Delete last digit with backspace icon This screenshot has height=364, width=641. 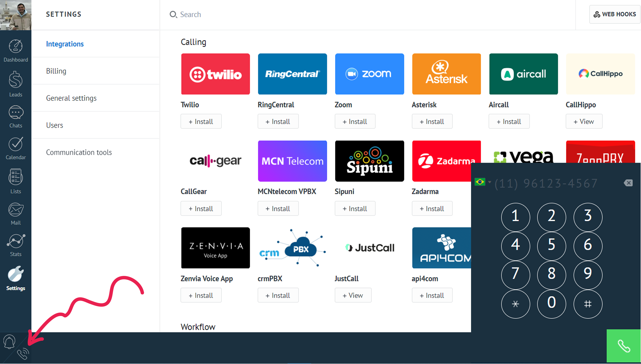pyautogui.click(x=628, y=183)
